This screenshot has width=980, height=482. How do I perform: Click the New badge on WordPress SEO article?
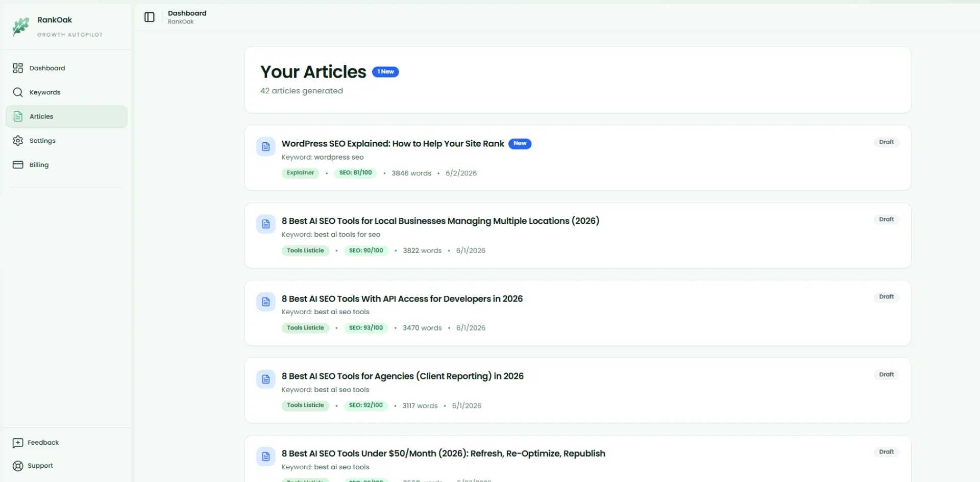coord(520,143)
